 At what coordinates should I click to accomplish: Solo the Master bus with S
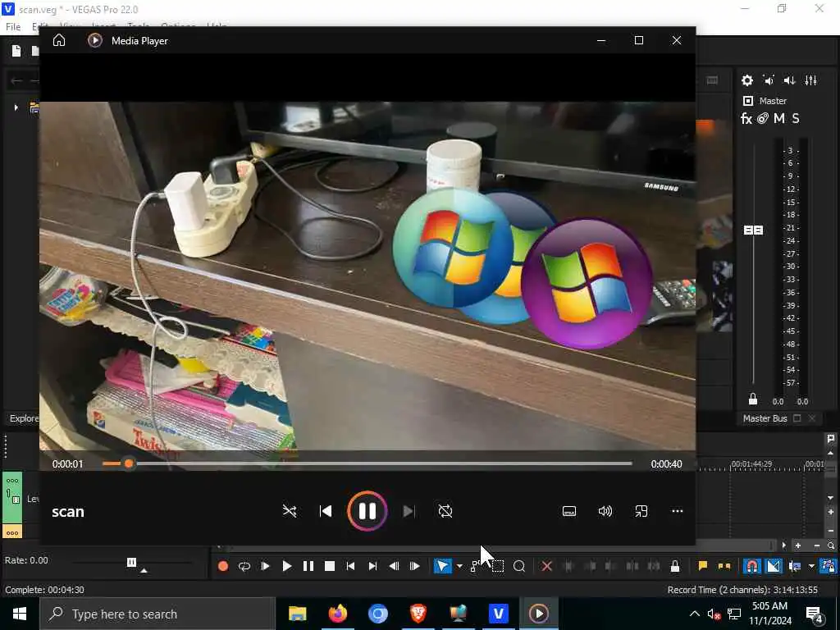coord(796,118)
